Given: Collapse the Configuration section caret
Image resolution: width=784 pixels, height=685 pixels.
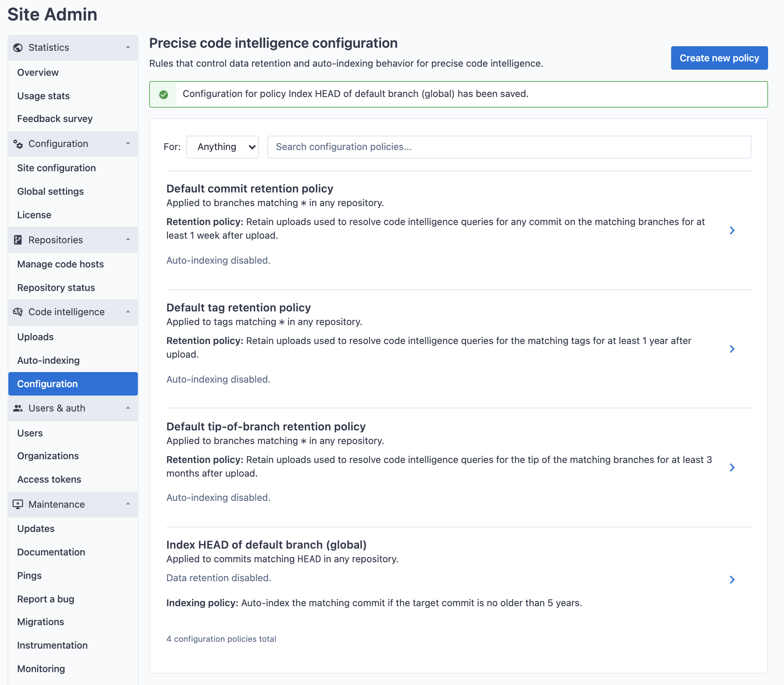Looking at the screenshot, I should (128, 143).
